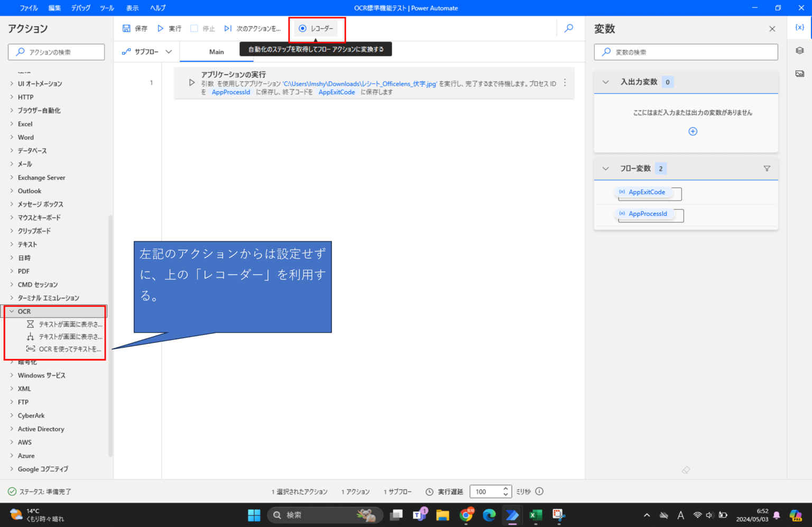This screenshot has width=812, height=527.
Task: Toggle the フロー変数 filter icon
Action: [x=767, y=168]
